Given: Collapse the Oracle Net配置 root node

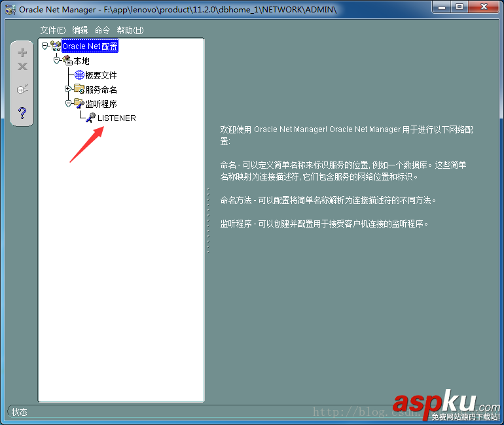Looking at the screenshot, I should tap(45, 46).
